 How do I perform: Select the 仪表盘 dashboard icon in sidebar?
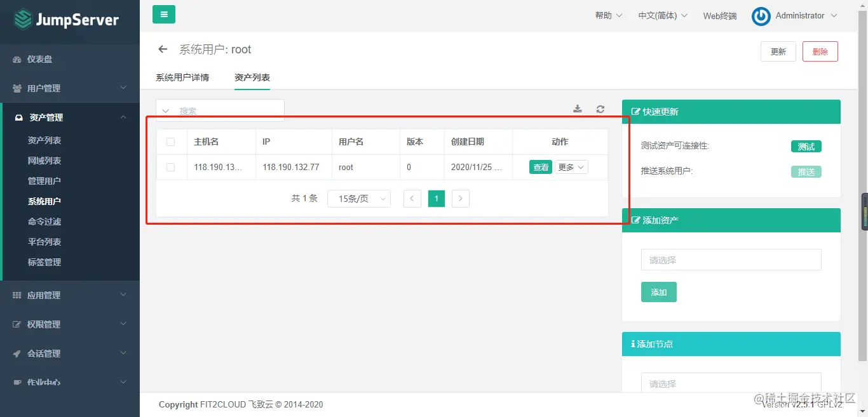(16, 58)
